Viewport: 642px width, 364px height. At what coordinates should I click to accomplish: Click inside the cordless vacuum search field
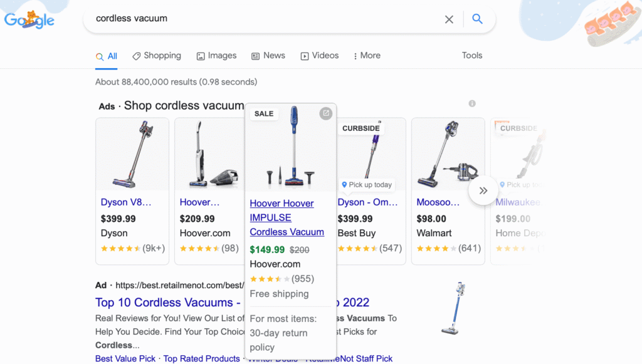point(251,19)
